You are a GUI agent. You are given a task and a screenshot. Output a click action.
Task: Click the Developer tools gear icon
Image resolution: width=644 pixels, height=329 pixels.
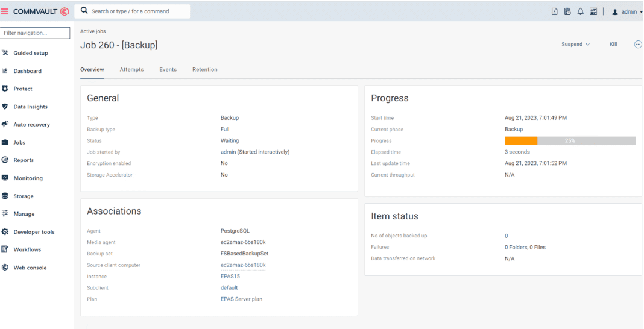tap(5, 232)
